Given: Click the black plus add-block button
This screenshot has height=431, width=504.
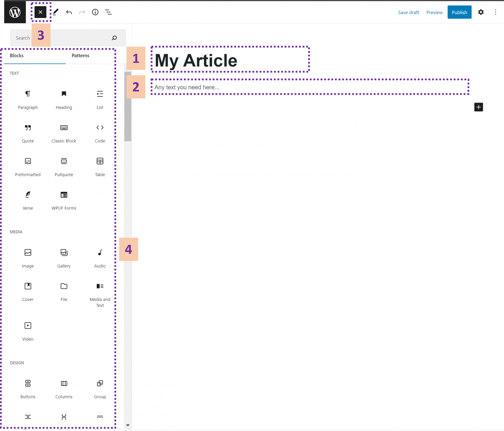Looking at the screenshot, I should [x=479, y=107].
